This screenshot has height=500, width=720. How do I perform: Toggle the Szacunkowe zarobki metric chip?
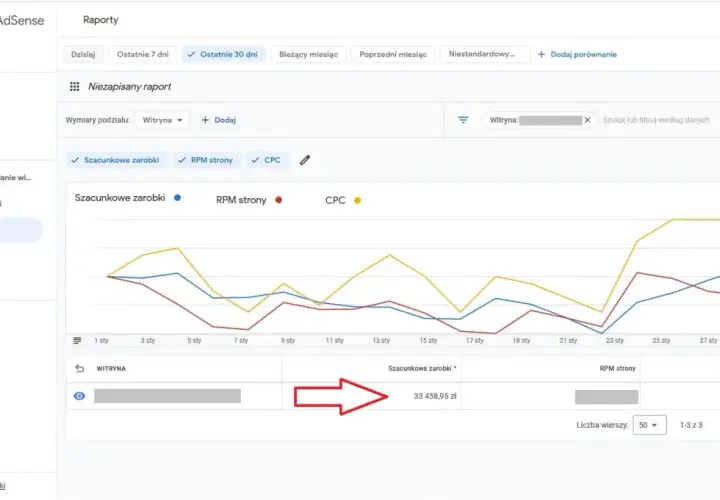coord(116,160)
